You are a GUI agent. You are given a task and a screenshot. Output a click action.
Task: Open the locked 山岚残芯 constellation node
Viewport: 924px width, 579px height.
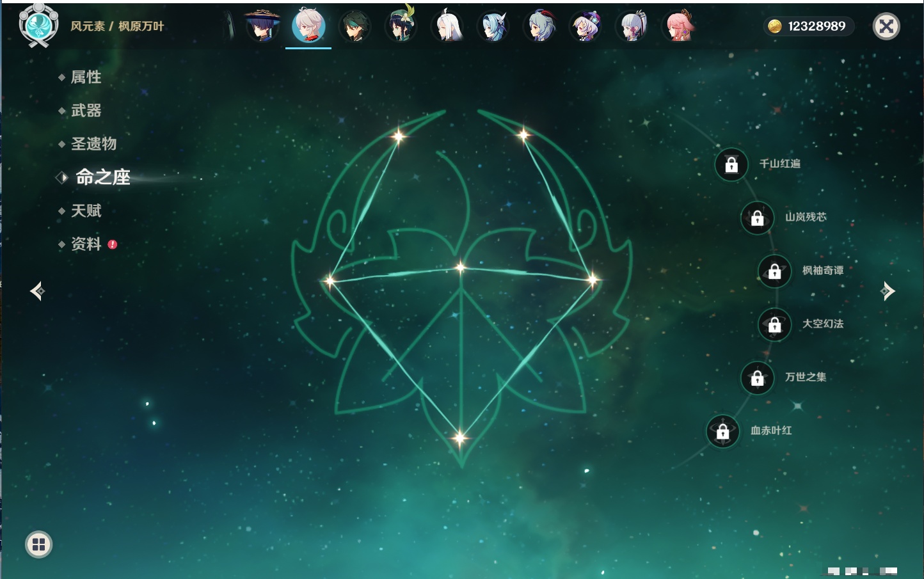pyautogui.click(x=758, y=218)
